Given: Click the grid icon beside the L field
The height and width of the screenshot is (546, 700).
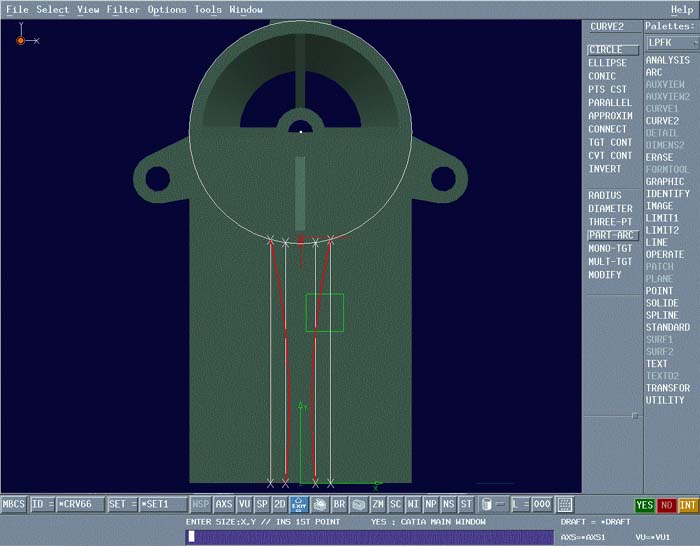Looking at the screenshot, I should [x=565, y=505].
